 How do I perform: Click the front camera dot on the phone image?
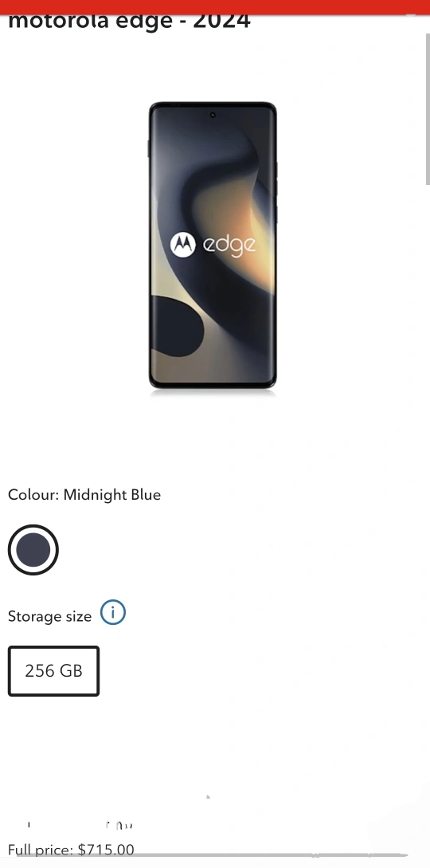click(x=213, y=115)
